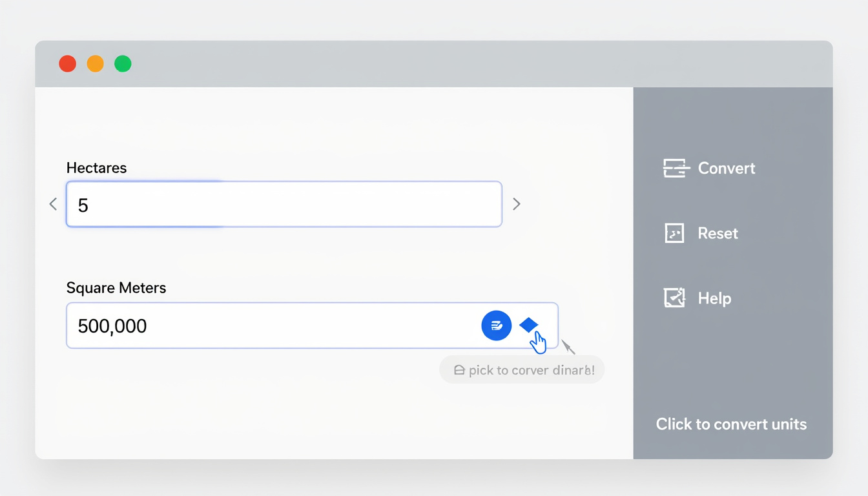868x496 pixels.
Task: Click the right chevron beside the Hectares field
Action: point(516,204)
